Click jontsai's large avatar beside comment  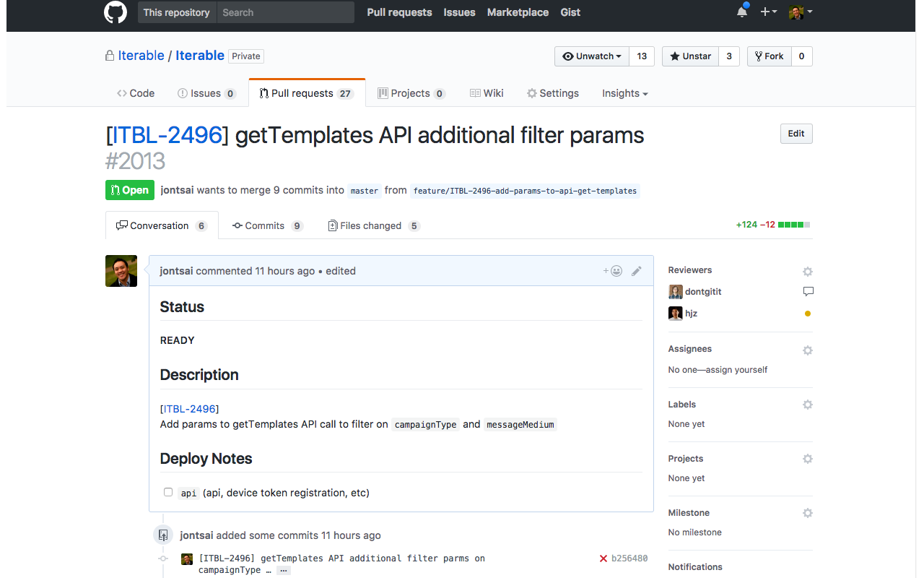pyautogui.click(x=121, y=271)
